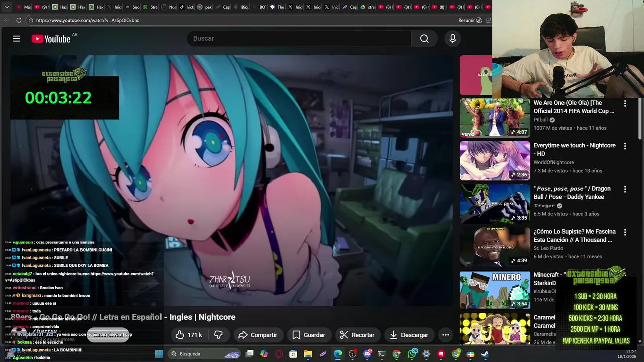Like the video with 171 k thumbs up
Screen dimensions: 644x362
189,335
